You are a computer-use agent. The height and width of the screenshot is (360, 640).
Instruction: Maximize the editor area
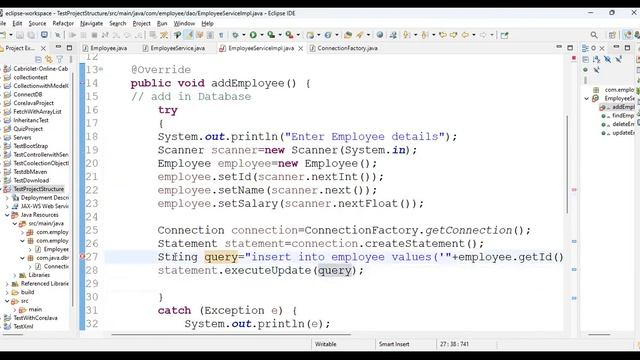[570, 48]
